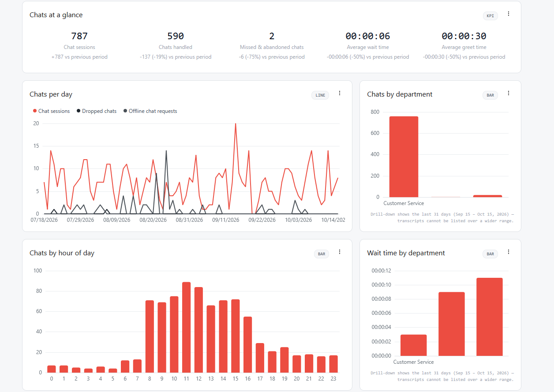The width and height of the screenshot is (554, 392).
Task: Click the Customer Service label under Chats by department
Action: 404,203
